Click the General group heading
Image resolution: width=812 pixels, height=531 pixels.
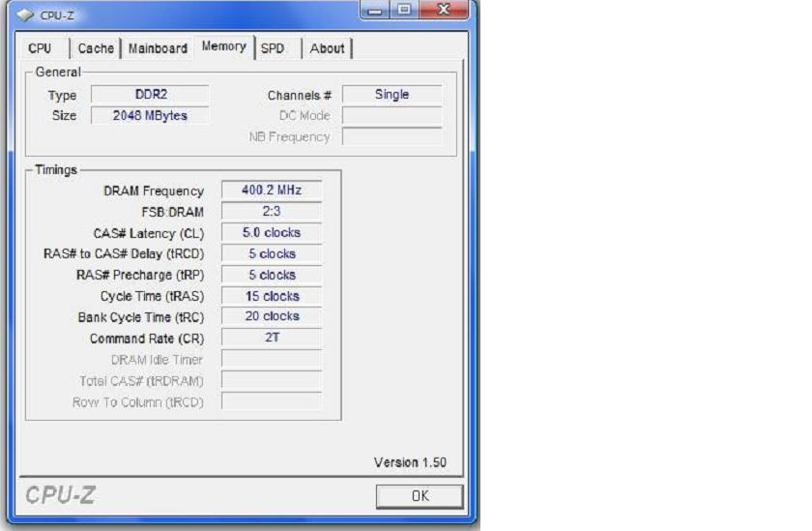click(58, 72)
